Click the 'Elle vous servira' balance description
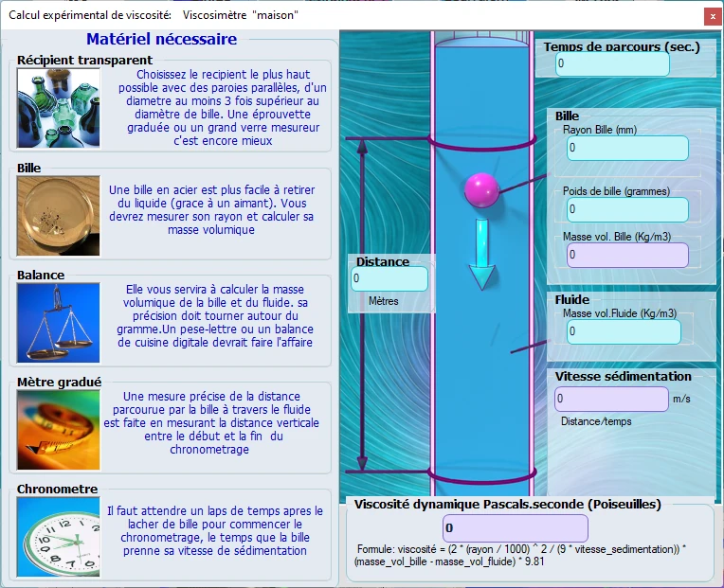724x588 pixels. (x=215, y=316)
